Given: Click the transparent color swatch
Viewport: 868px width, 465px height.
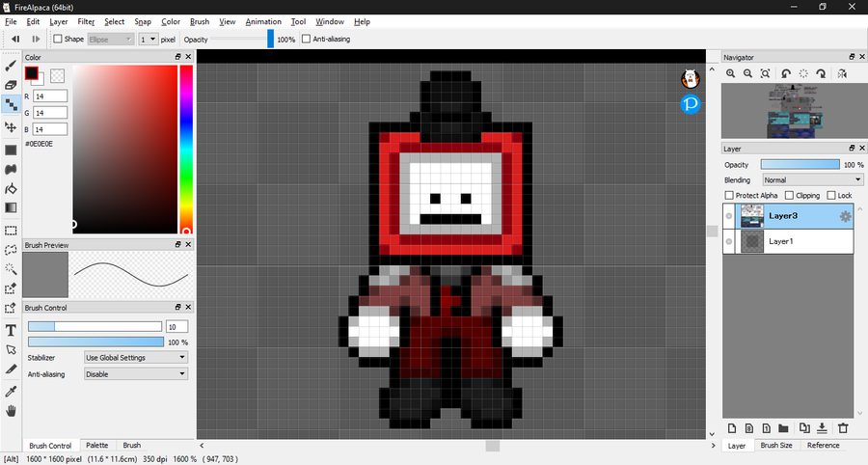Looking at the screenshot, I should (x=57, y=75).
